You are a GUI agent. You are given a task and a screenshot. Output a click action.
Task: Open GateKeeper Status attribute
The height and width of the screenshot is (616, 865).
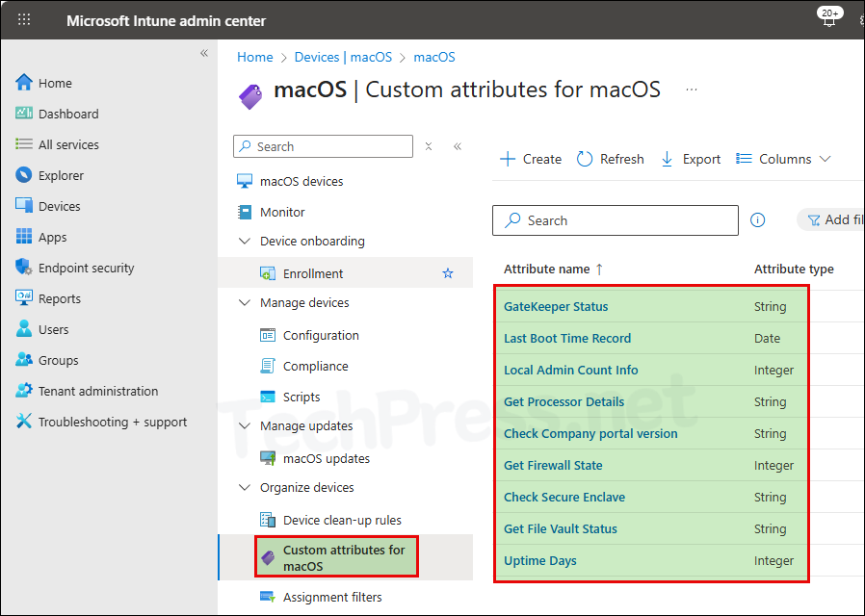tap(556, 306)
